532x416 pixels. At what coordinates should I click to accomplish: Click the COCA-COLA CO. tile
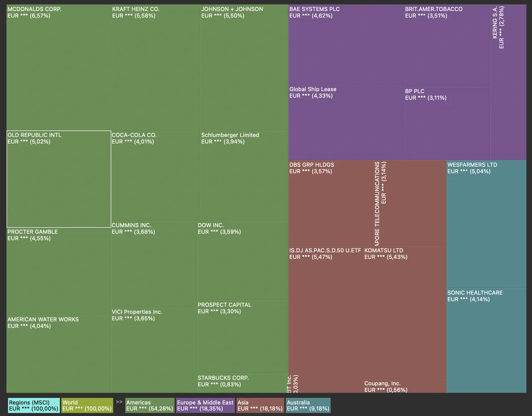[155, 176]
